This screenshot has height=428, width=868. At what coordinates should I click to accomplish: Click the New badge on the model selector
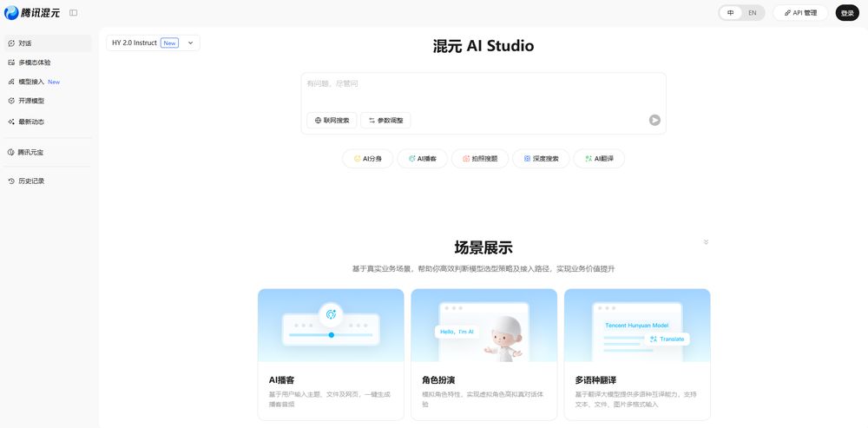[169, 43]
